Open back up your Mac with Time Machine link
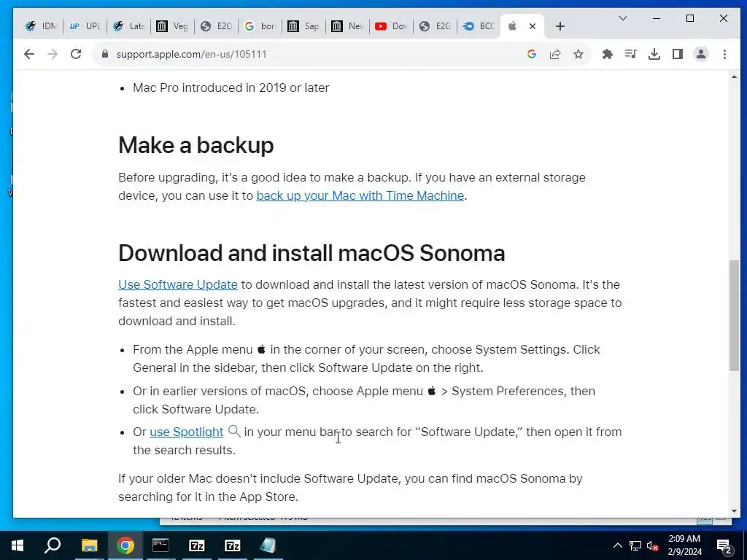The height and width of the screenshot is (560, 747). click(x=360, y=195)
